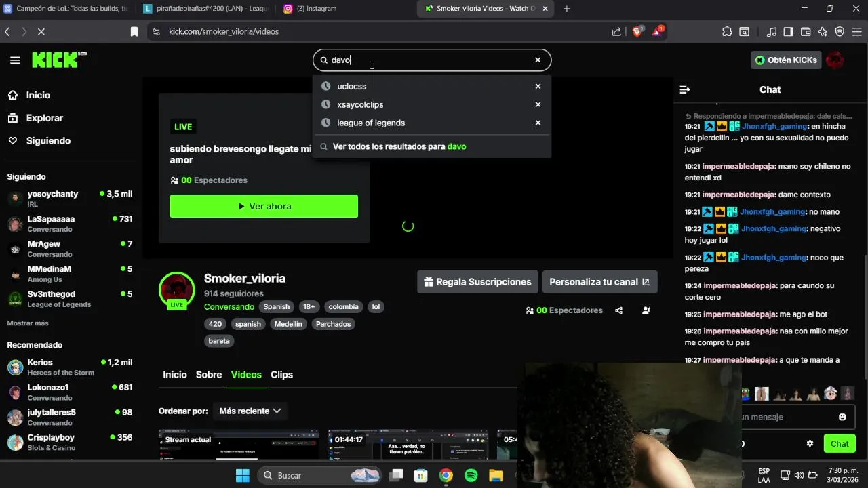The width and height of the screenshot is (868, 488).
Task: Click the '420' tag
Action: pos(215,324)
